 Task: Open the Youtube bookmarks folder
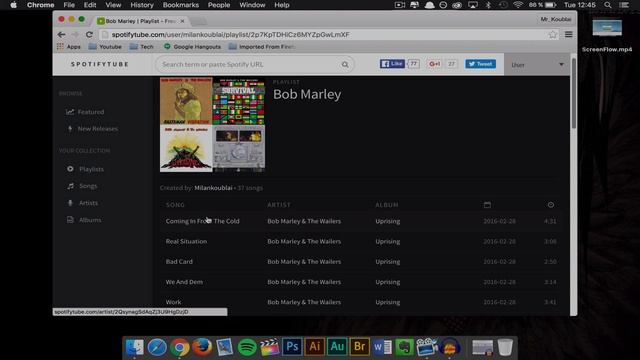105,47
